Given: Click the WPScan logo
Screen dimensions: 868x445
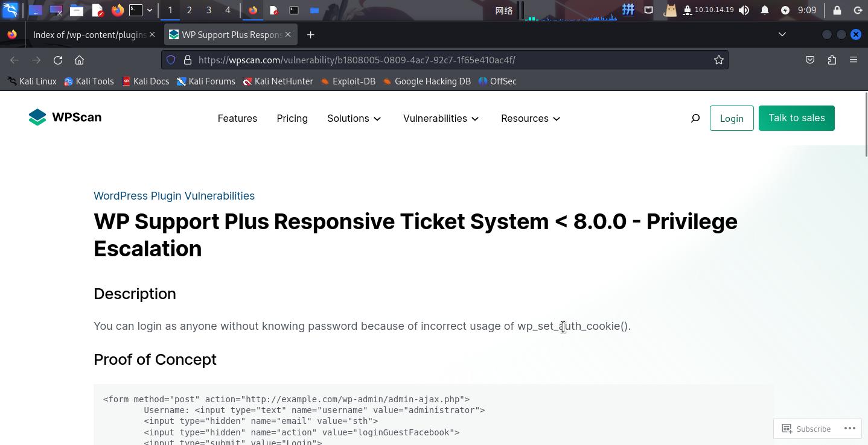Looking at the screenshot, I should pos(65,117).
